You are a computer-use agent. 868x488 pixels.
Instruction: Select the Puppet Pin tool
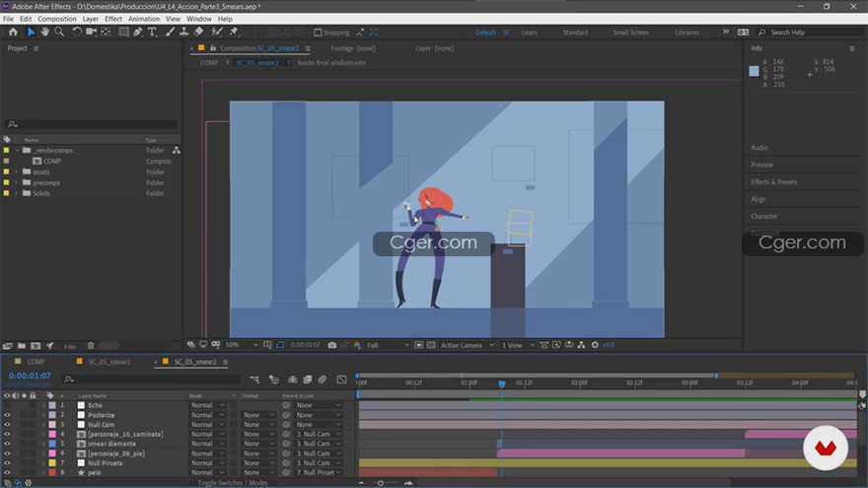[234, 33]
